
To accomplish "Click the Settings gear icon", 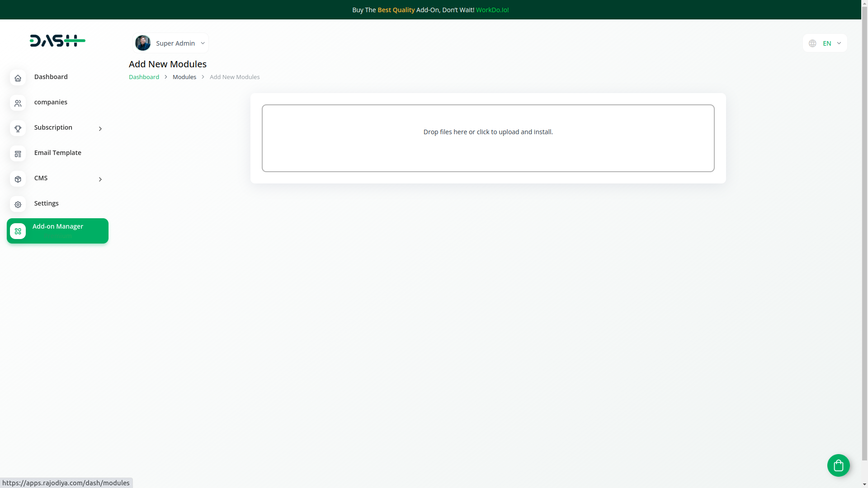I will pos(18,205).
